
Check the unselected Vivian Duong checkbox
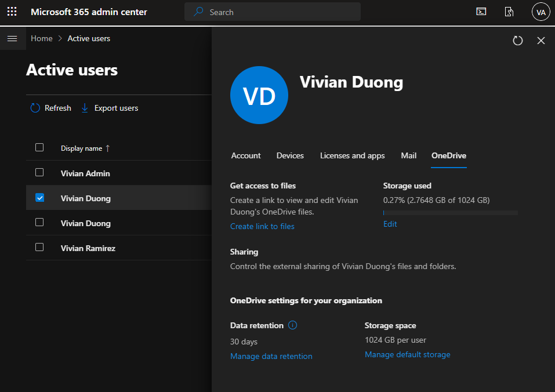tap(39, 222)
